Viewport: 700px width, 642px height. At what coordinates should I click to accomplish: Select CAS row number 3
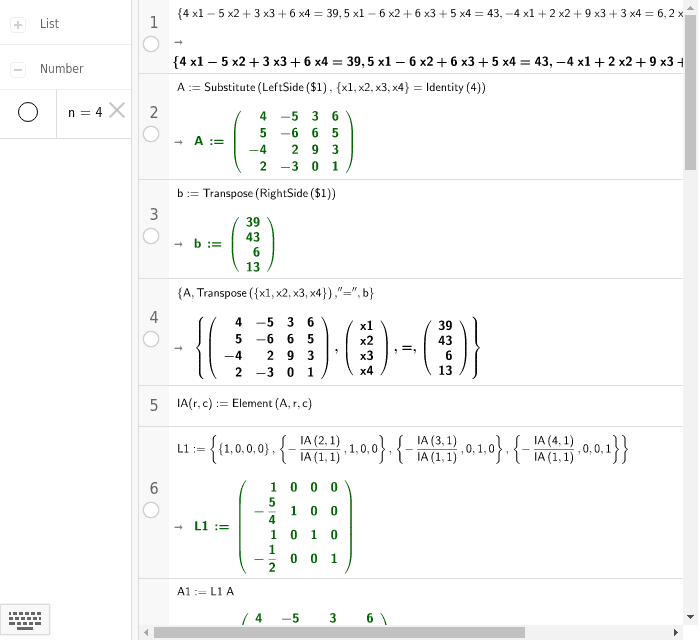click(x=154, y=214)
